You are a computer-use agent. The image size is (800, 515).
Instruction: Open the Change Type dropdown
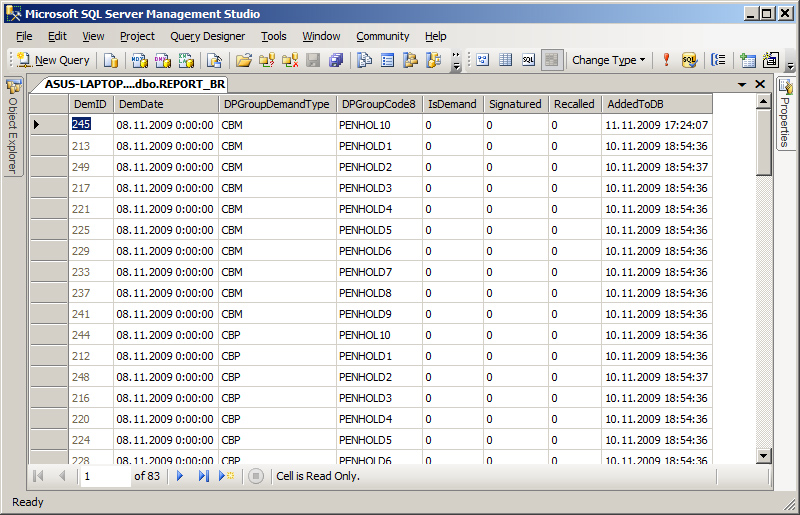[608, 60]
